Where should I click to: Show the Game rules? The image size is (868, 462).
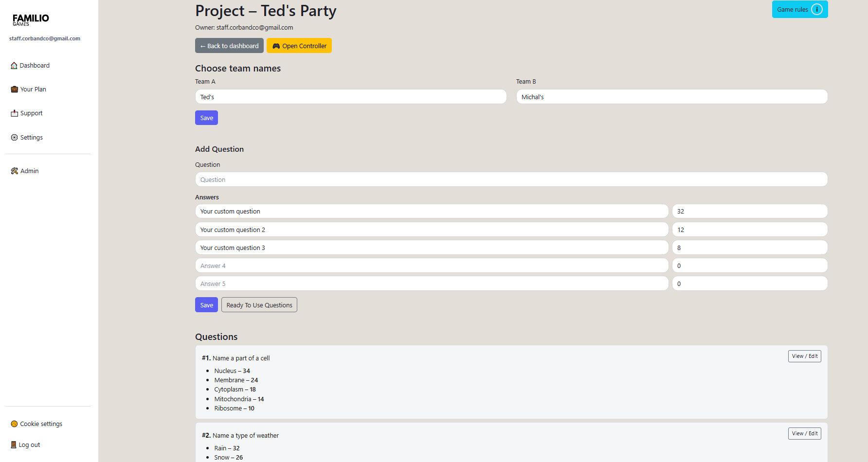(x=800, y=9)
